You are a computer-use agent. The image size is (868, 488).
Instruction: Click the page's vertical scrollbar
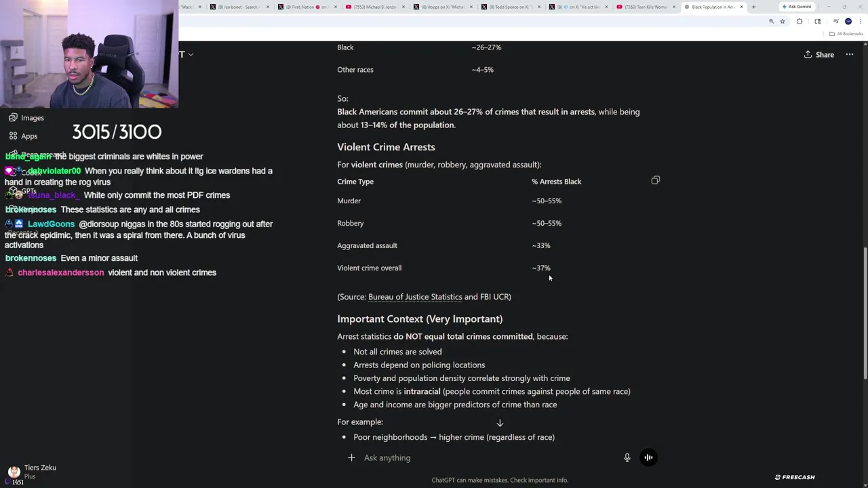(x=865, y=312)
